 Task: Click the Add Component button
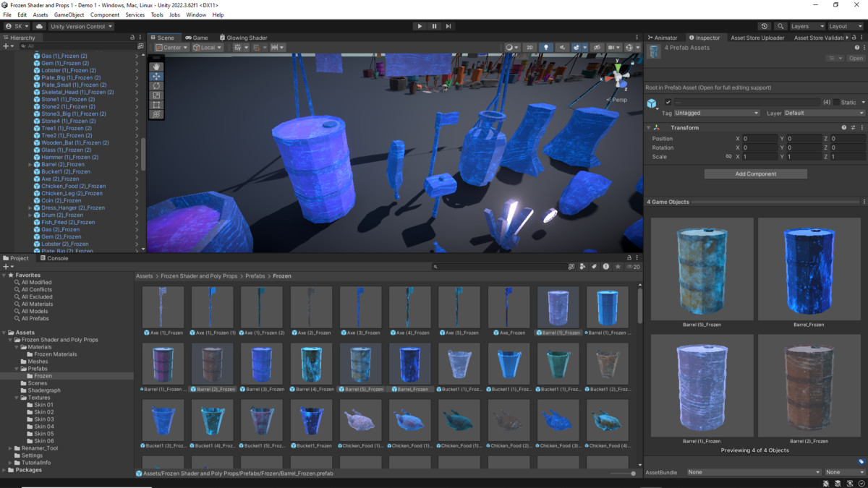click(x=755, y=174)
